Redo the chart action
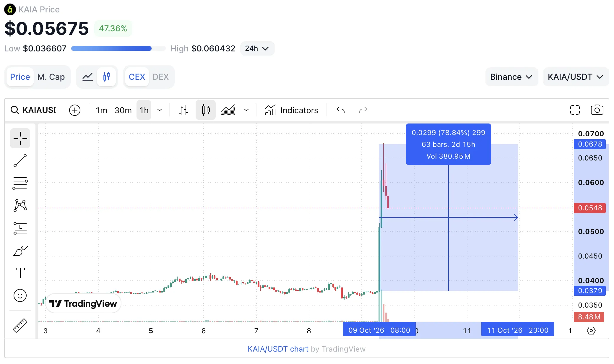The image size is (614, 364). [x=363, y=110]
